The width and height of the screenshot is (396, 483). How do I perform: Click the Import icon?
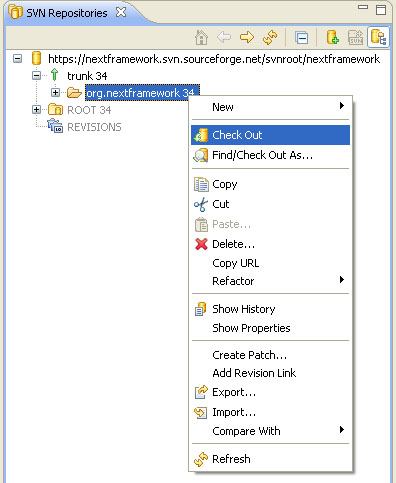(201, 413)
